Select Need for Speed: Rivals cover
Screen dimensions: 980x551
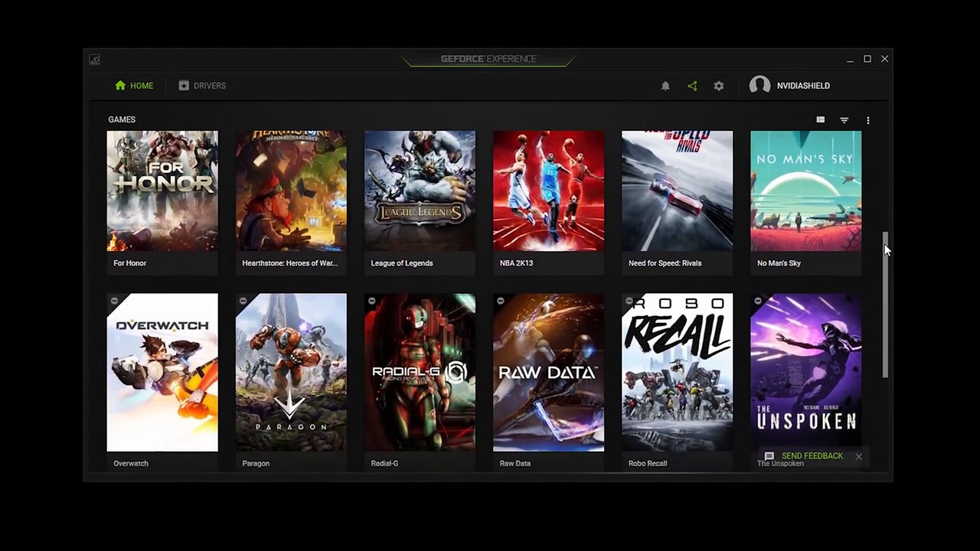click(x=677, y=191)
